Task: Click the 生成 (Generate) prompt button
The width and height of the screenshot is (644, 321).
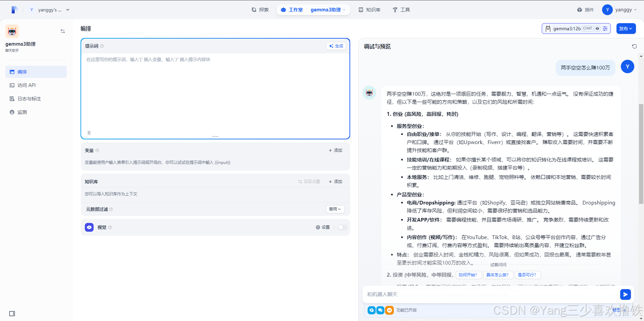Action: point(336,46)
